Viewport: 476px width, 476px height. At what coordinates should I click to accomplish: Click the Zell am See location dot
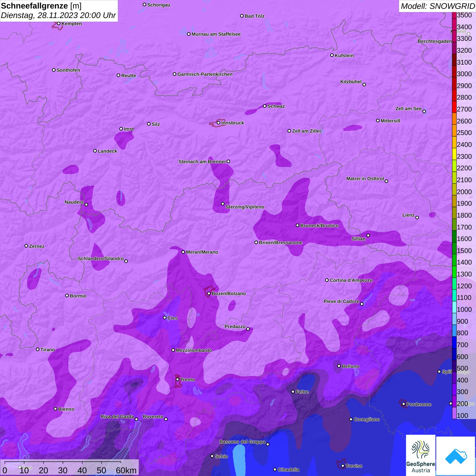pyautogui.click(x=424, y=112)
